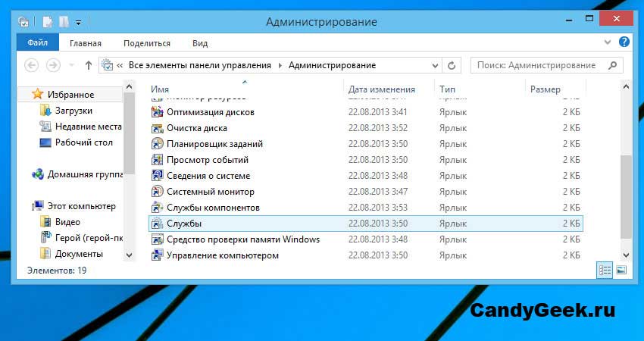Viewport: 644px width, 341px height.
Task: Click the search magnifier icon
Action: (x=612, y=65)
